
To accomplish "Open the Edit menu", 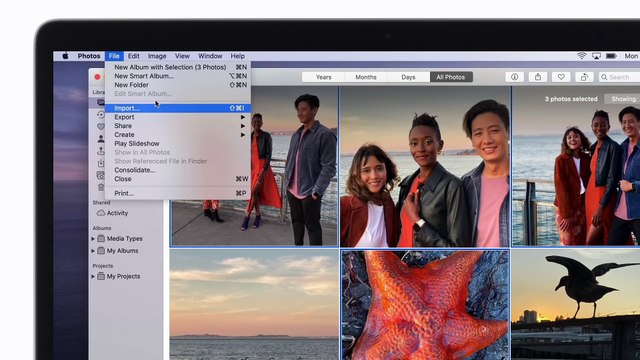I will point(133,56).
